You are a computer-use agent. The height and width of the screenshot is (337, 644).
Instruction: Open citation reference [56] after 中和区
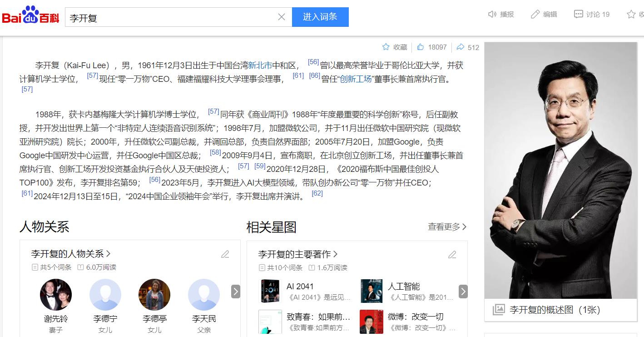(313, 62)
